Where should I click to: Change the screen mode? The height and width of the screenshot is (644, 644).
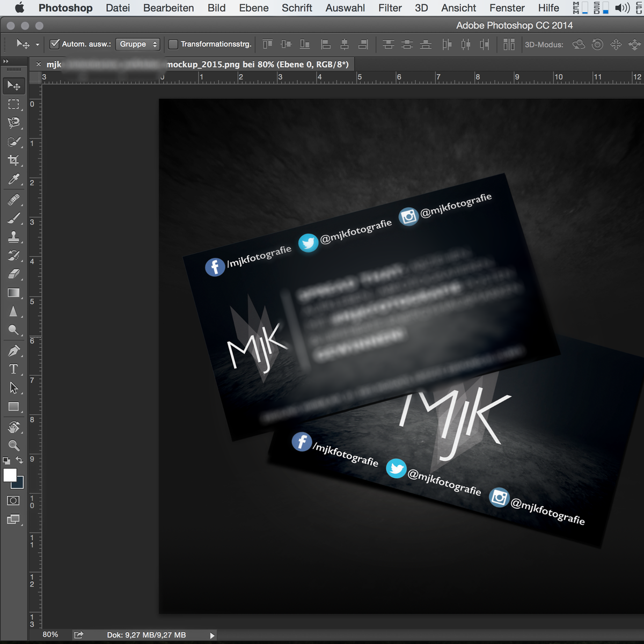(x=13, y=519)
